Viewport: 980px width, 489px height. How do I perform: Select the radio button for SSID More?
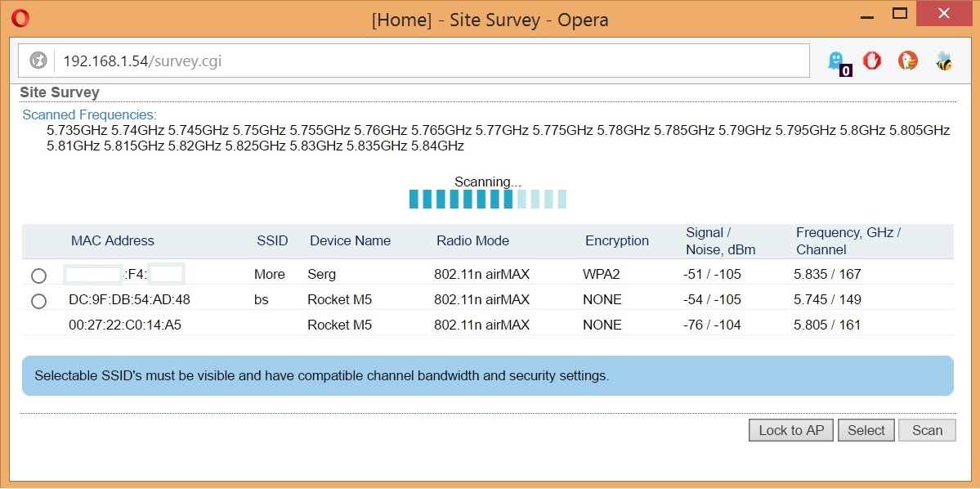click(x=38, y=276)
